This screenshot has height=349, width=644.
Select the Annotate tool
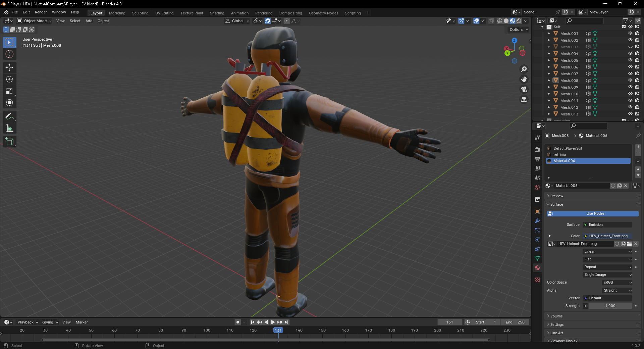(x=9, y=116)
